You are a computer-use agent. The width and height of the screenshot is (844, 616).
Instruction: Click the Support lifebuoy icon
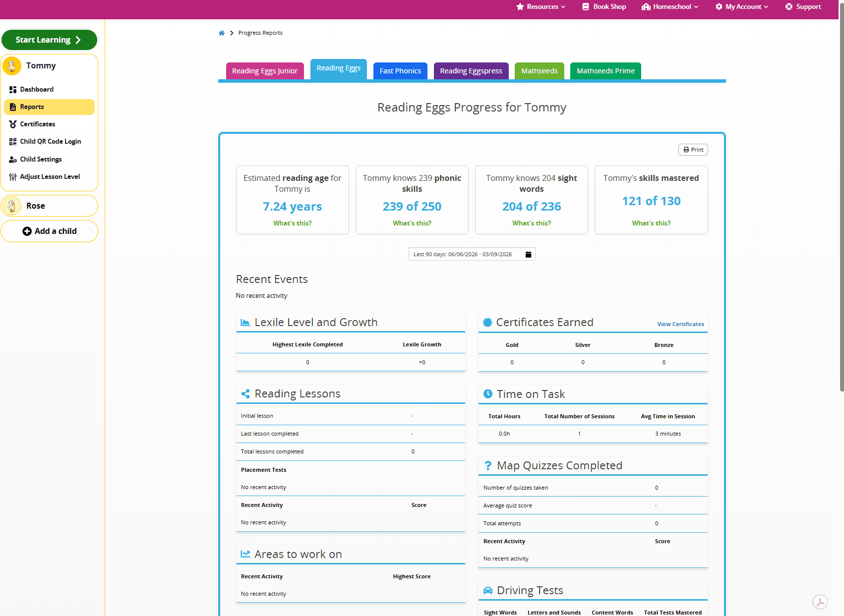coord(789,7)
